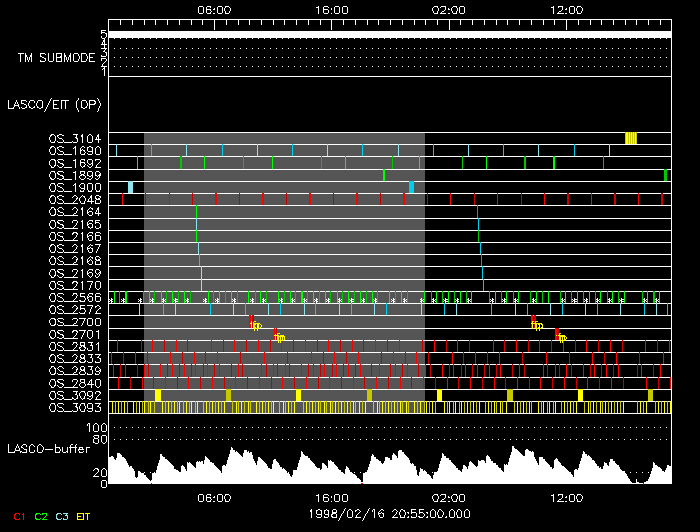
Task: Click the LASCO-buffer label
Action: (x=49, y=449)
